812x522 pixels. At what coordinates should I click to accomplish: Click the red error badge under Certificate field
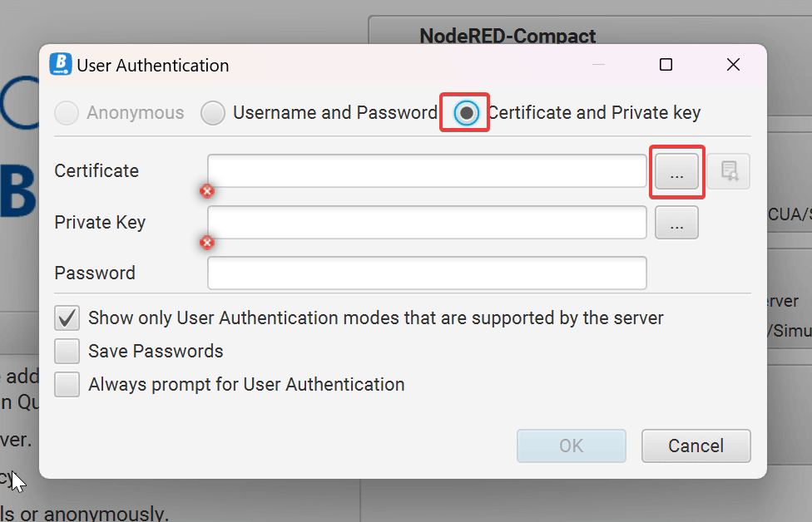pyautogui.click(x=206, y=191)
